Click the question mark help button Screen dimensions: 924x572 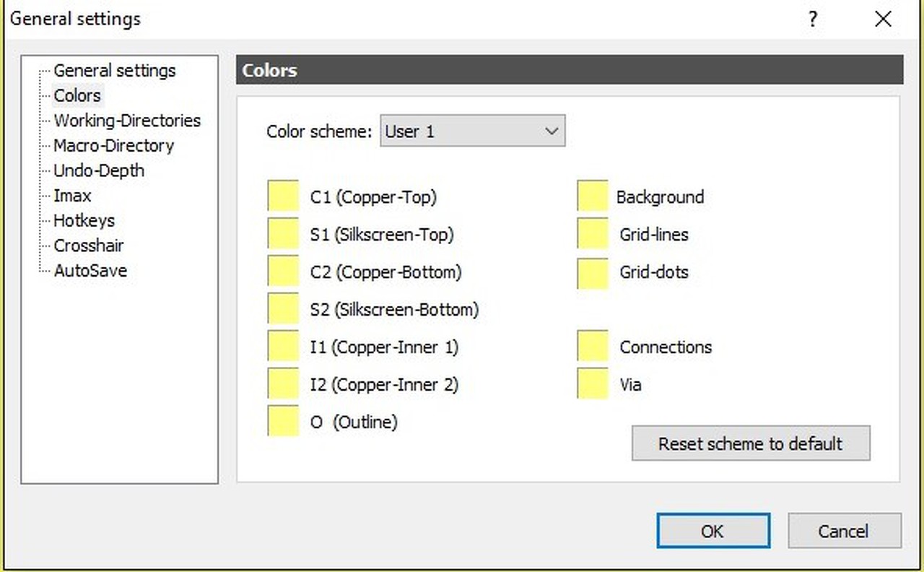(813, 19)
